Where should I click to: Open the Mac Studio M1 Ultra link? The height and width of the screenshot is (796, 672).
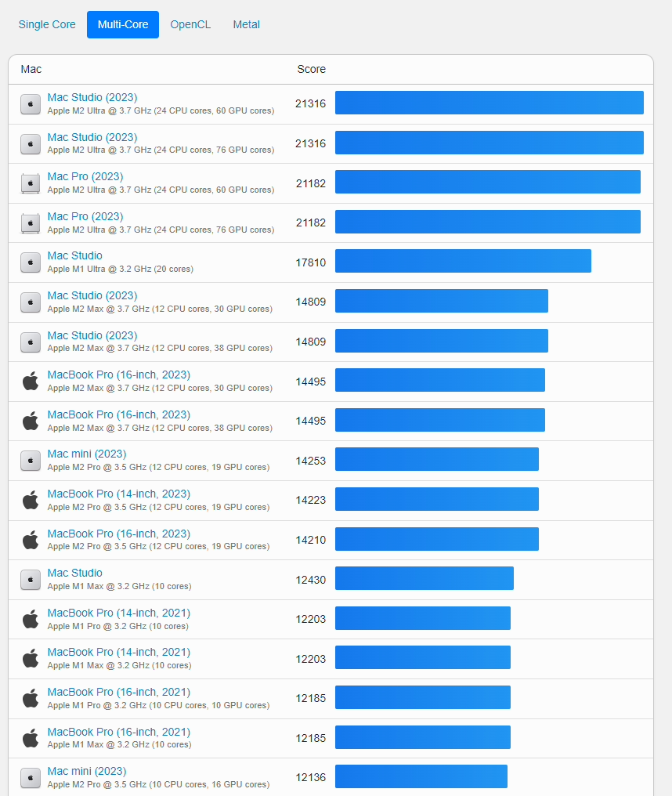[x=74, y=255]
